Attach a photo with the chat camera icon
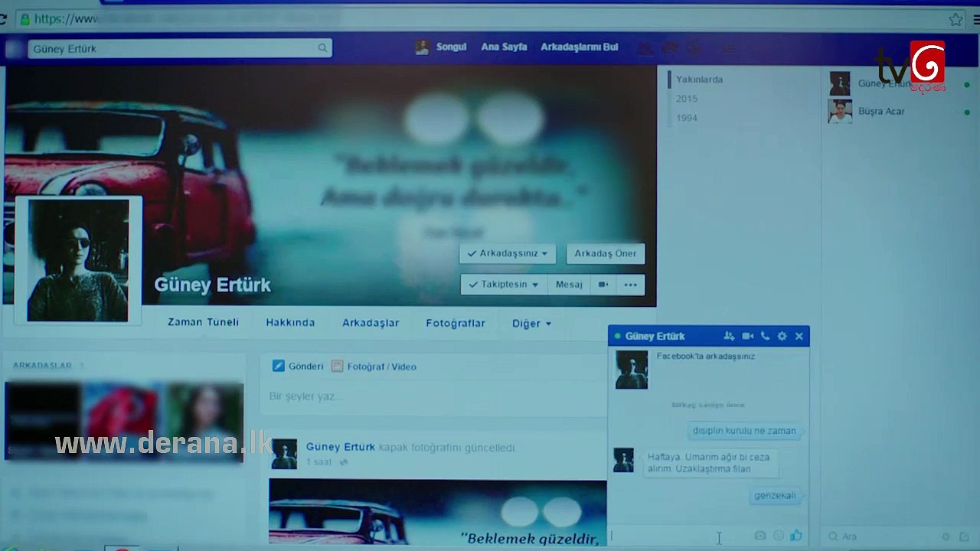980x551 pixels. pos(759,536)
